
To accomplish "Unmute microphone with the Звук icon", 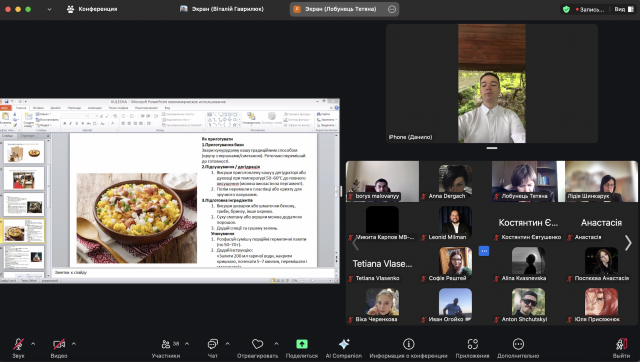I will coord(18,344).
